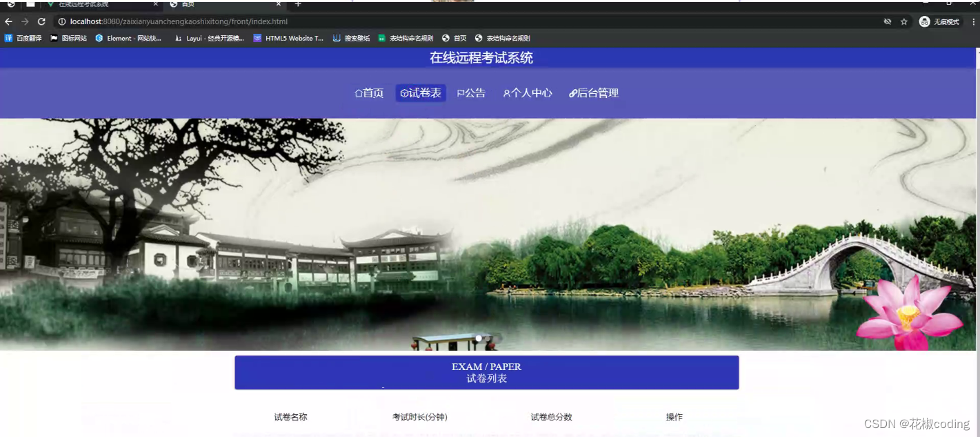Viewport: 980px width, 437px height.
Task: Click the 考试时长(分钟) column header
Action: tap(420, 417)
